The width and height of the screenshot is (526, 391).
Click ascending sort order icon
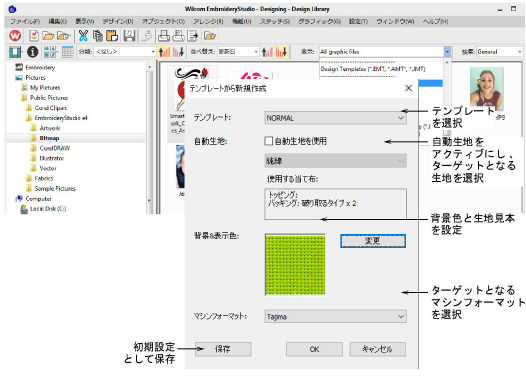tap(267, 52)
